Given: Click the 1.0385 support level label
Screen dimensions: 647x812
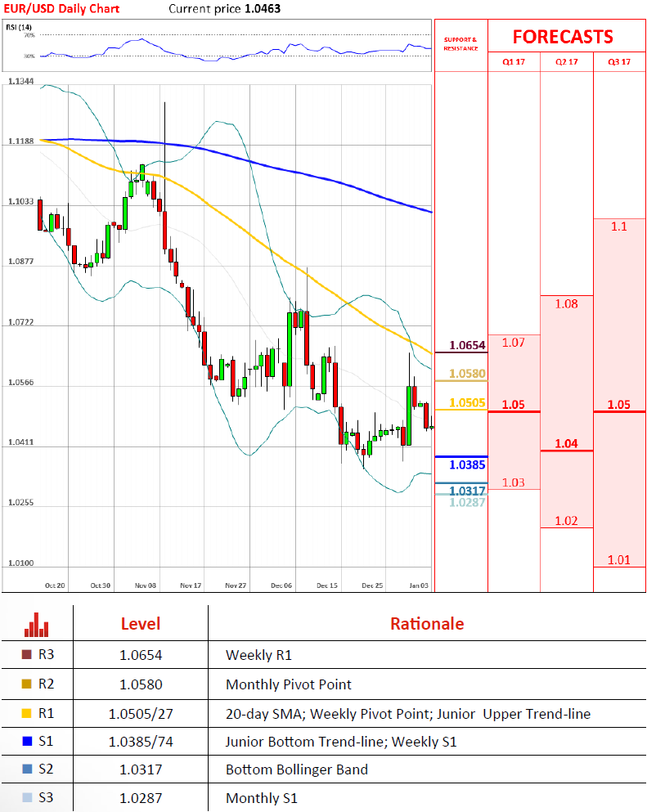Looking at the screenshot, I should [x=467, y=465].
